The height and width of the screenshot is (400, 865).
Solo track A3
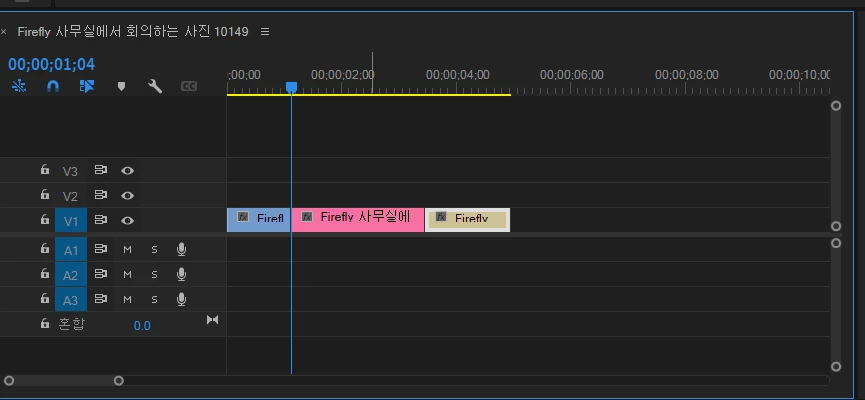pos(154,299)
